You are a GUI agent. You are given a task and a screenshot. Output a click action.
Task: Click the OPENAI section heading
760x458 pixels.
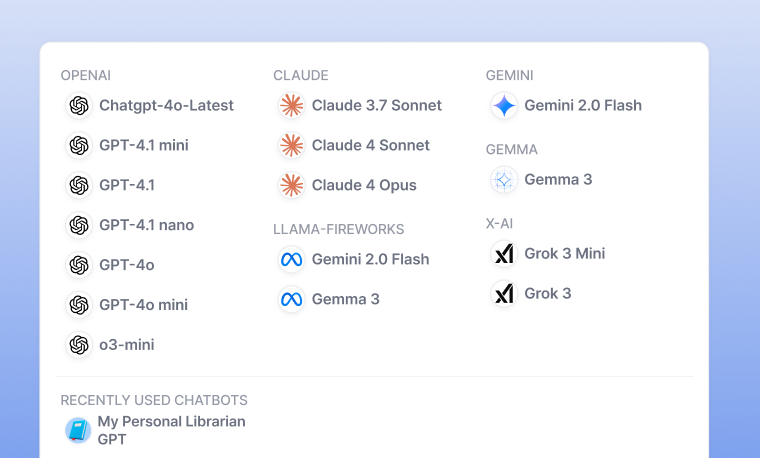pos(86,75)
